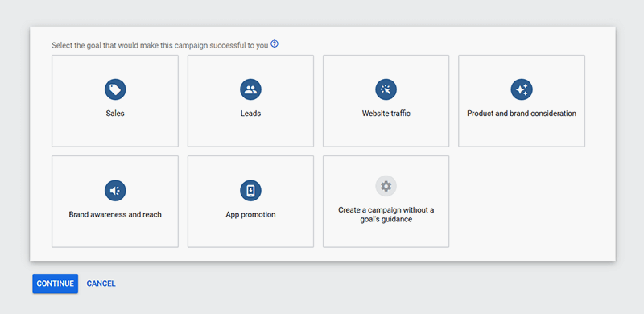This screenshot has height=314, width=644.
Task: Choose the Leads goal label
Action: 250,114
